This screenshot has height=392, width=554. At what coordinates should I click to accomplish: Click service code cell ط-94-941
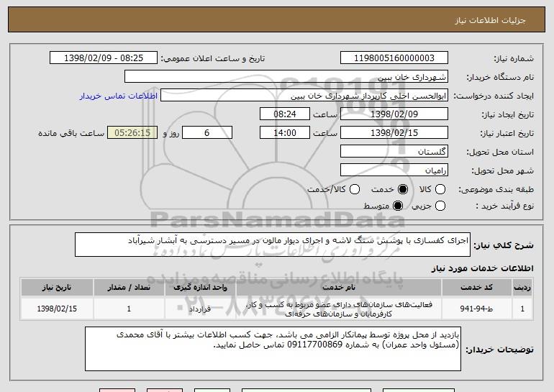pyautogui.click(x=476, y=309)
